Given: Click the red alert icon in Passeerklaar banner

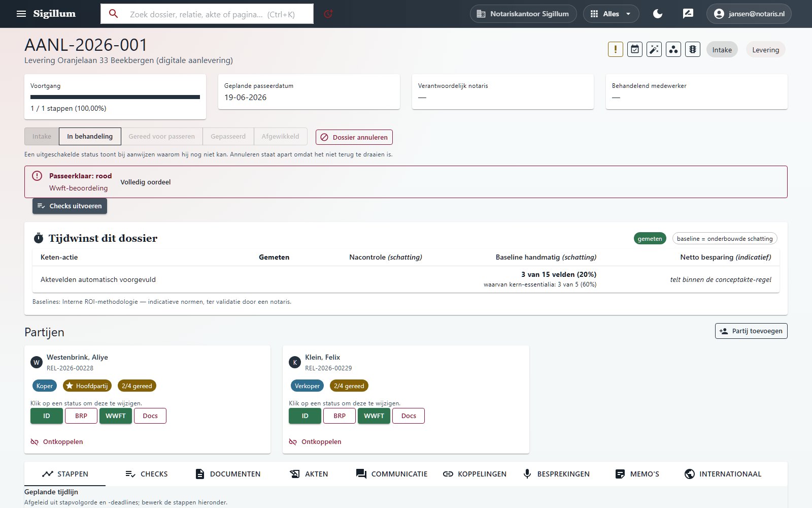Looking at the screenshot, I should click(x=37, y=176).
